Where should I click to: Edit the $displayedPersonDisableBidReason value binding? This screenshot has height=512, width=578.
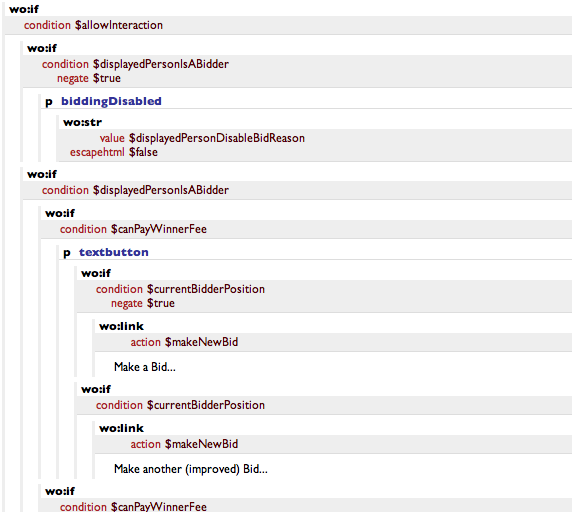(217, 138)
